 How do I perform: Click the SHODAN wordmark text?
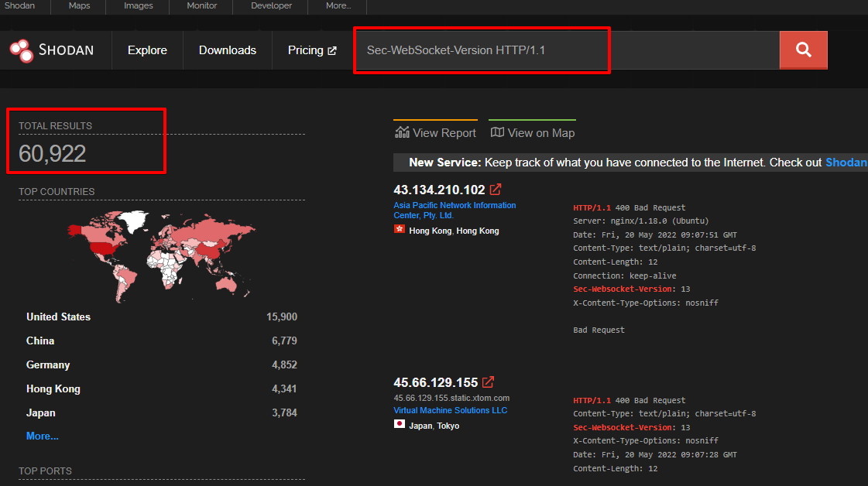66,50
